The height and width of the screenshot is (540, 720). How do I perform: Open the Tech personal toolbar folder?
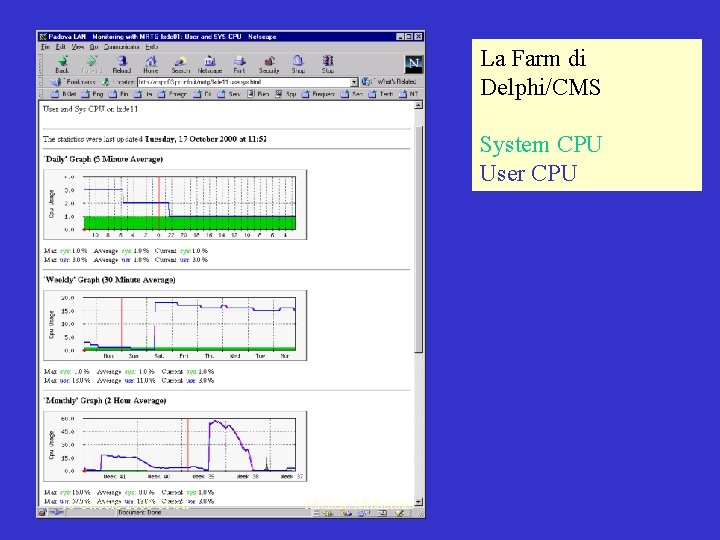(381, 94)
